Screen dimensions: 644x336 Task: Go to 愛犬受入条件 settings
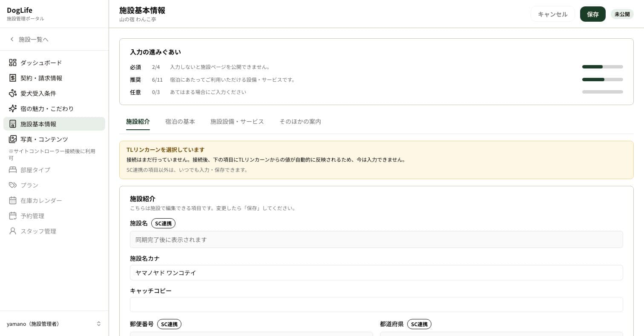point(54,93)
